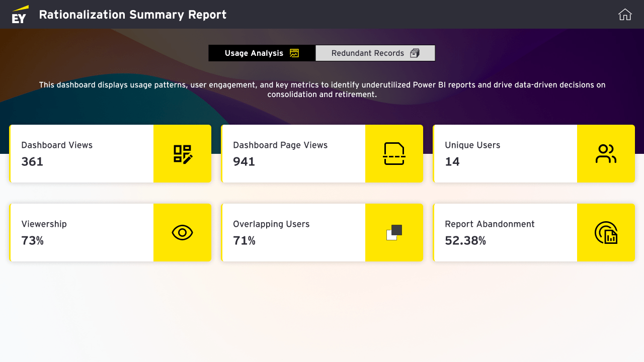Click the EY logo
This screenshot has height=362, width=644.
click(x=20, y=15)
